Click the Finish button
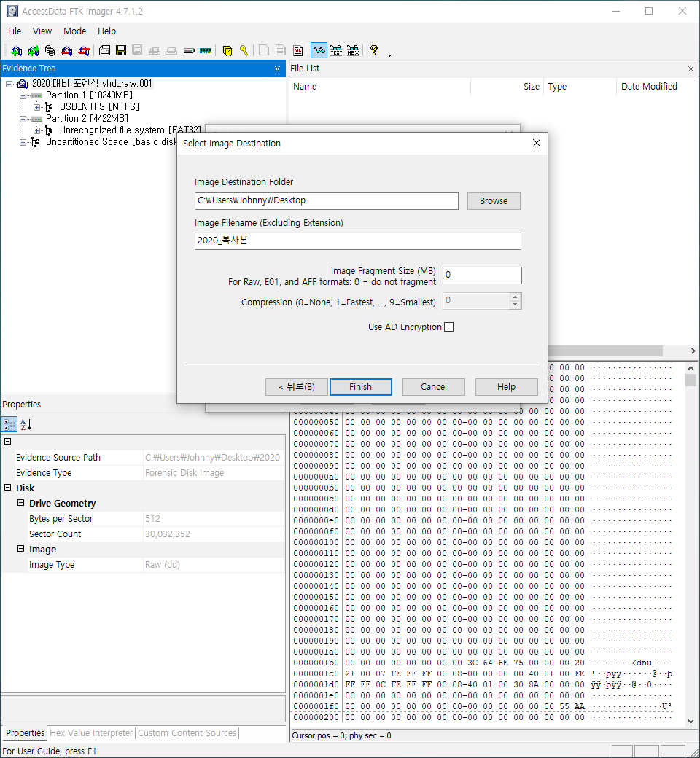The height and width of the screenshot is (758, 700). [360, 387]
